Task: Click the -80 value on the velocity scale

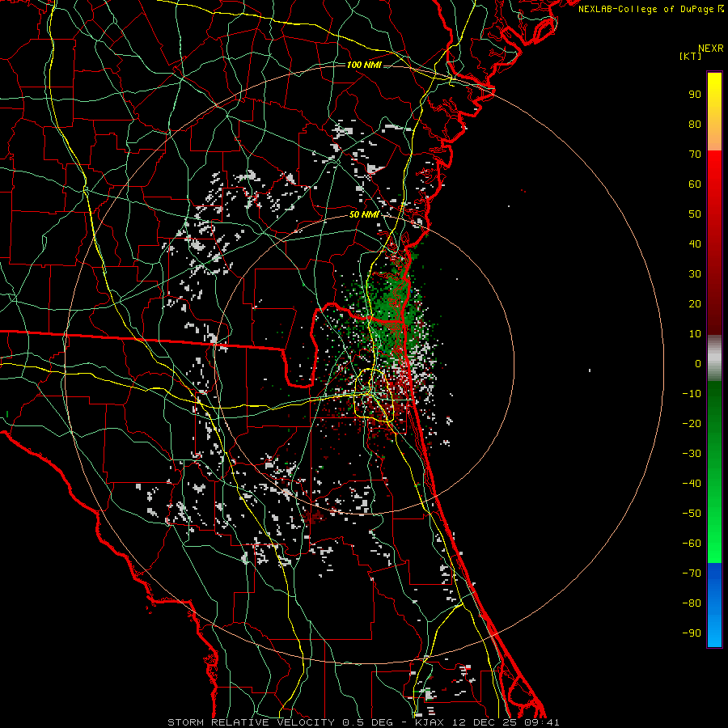Action: click(x=692, y=603)
